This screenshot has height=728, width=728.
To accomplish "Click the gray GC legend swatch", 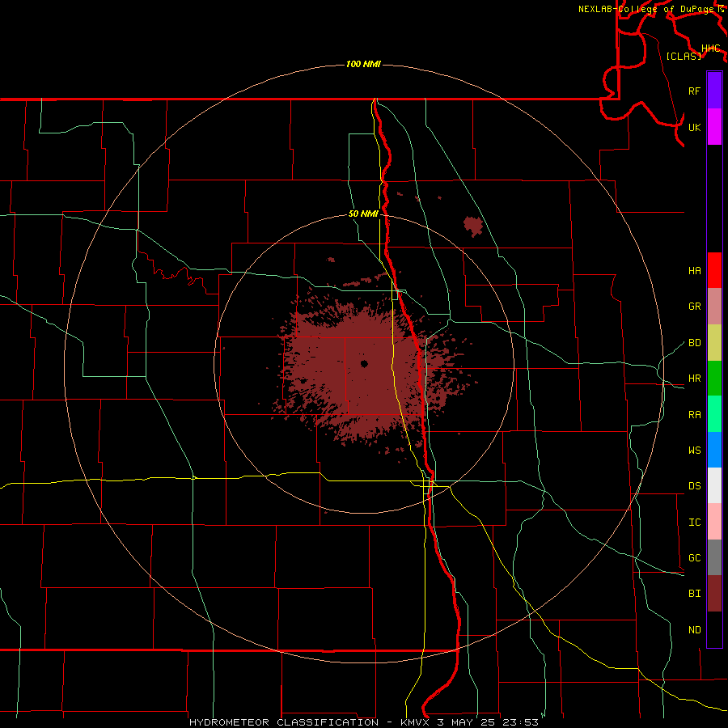I will (714, 557).
